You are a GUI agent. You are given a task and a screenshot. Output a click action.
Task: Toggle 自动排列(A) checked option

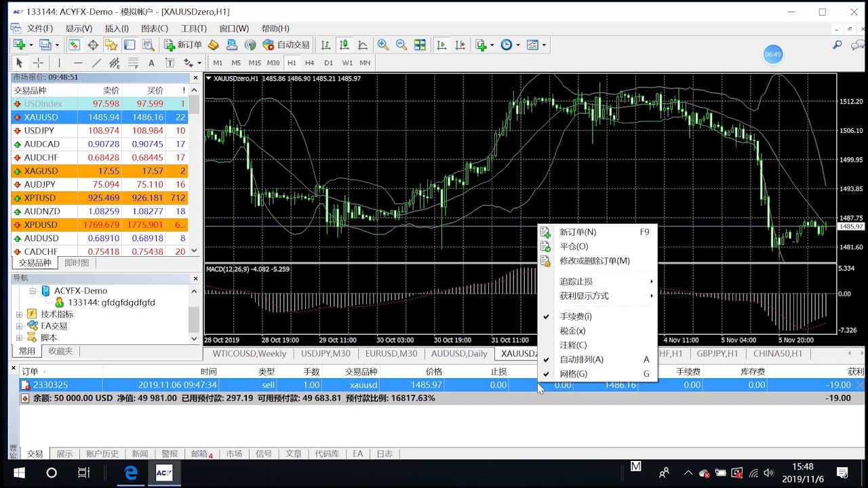(x=597, y=359)
